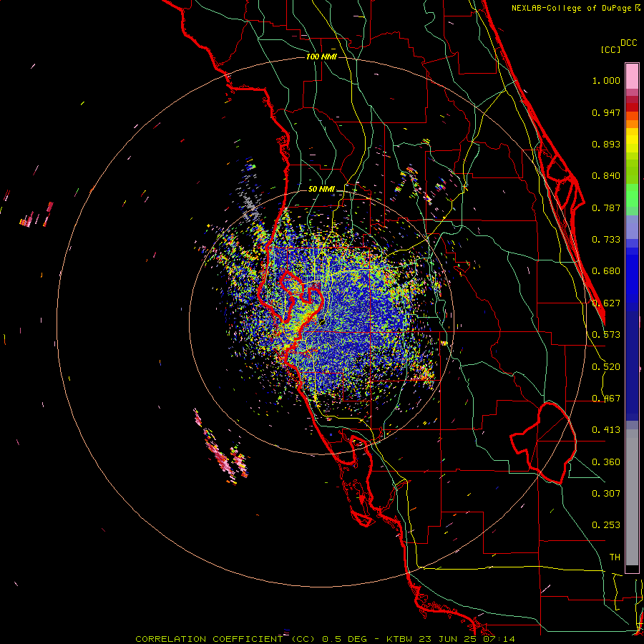Select the 0.947 legend value
Viewport: 644px width, 644px height.
pyautogui.click(x=606, y=112)
